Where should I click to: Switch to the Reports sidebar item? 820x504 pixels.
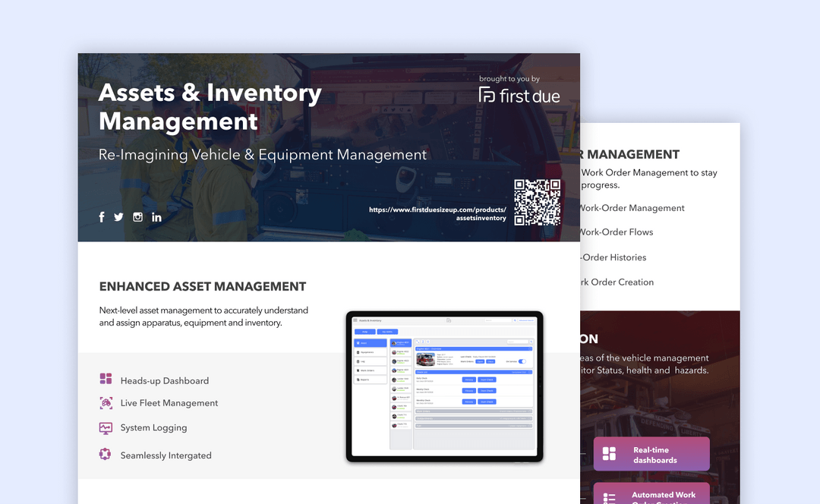pyautogui.click(x=371, y=380)
